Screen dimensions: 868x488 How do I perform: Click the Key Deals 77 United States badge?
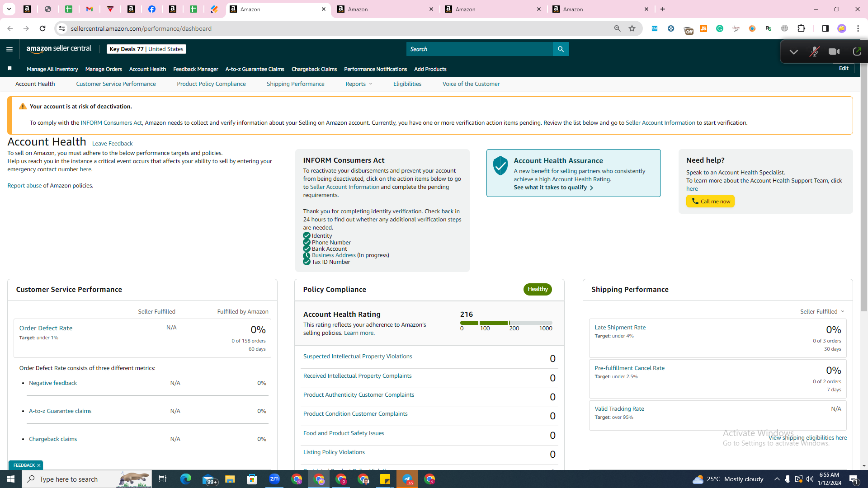(146, 49)
